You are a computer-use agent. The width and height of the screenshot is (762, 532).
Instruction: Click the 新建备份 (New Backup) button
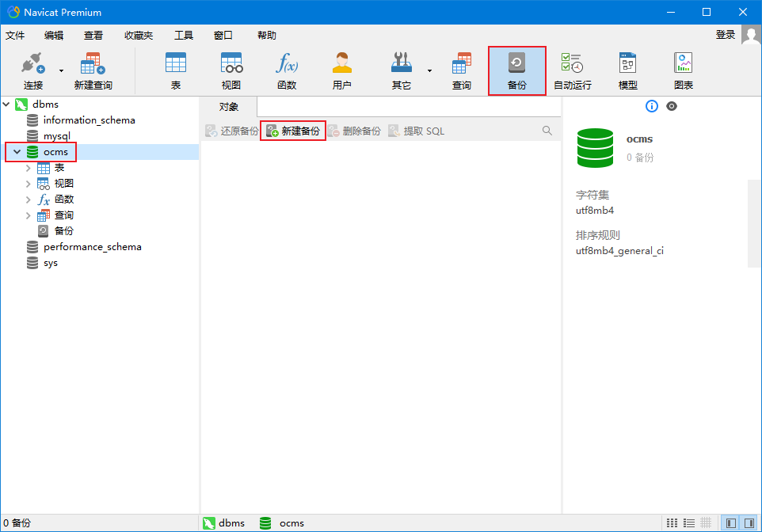pyautogui.click(x=293, y=131)
